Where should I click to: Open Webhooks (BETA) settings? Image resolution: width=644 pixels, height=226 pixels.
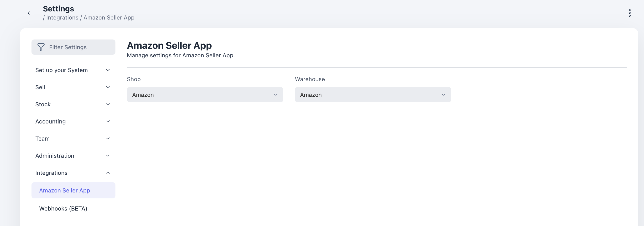[x=63, y=209]
